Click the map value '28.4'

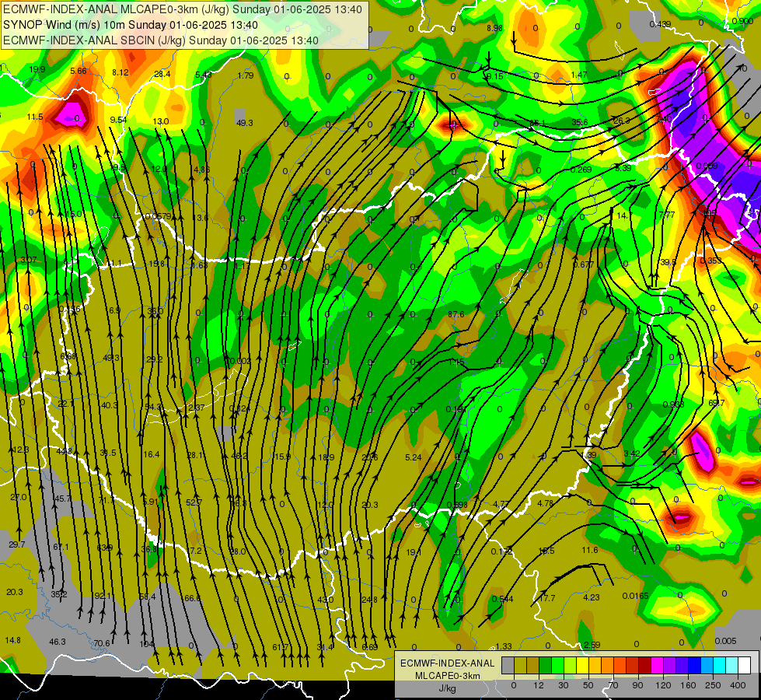[162, 74]
